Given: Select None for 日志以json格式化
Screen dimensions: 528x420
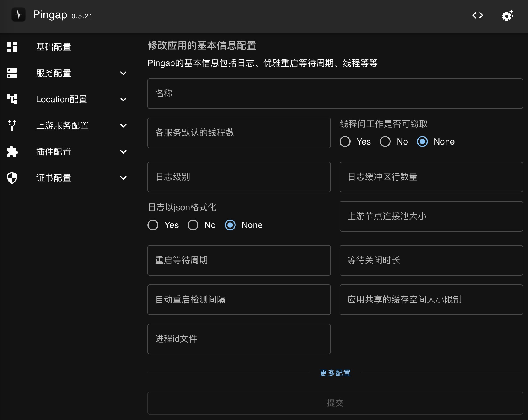Looking at the screenshot, I should pos(230,225).
